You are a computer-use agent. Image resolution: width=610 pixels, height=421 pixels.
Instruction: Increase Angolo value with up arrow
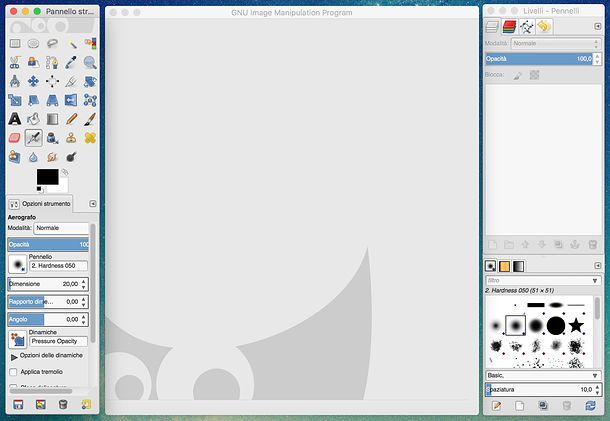tap(84, 317)
